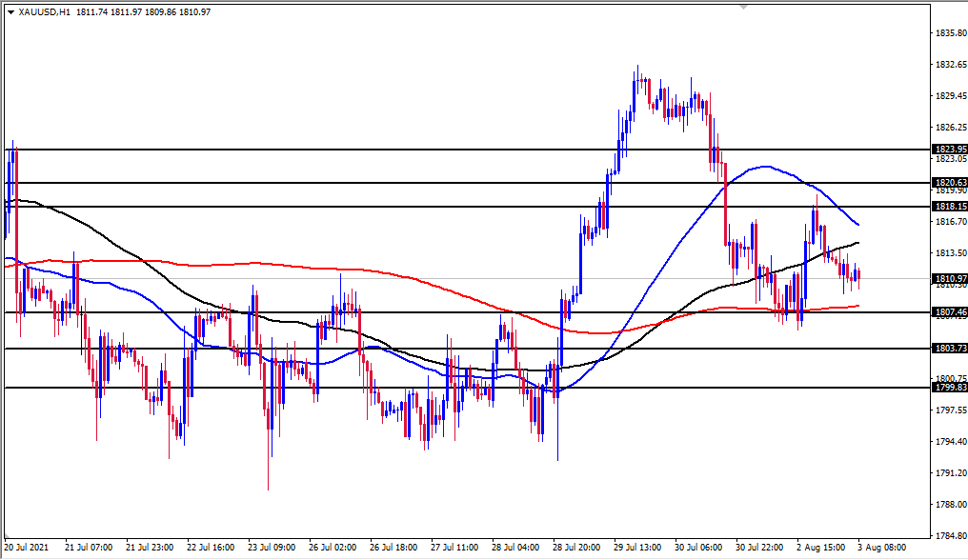The height and width of the screenshot is (560, 968).
Task: Click the open price value 1811.74 in header
Action: click(91, 11)
